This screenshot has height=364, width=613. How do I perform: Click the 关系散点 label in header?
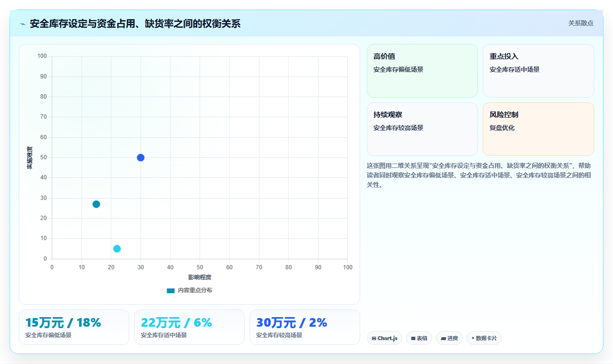click(580, 23)
